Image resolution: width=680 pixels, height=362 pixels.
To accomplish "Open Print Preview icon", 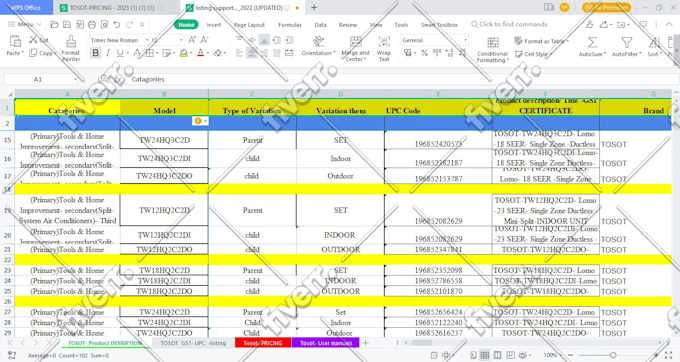I will pyautogui.click(x=105, y=25).
